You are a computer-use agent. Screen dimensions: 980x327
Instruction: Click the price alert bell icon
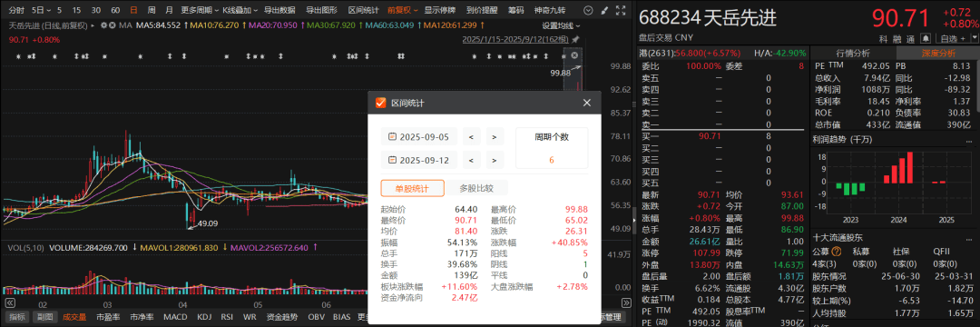click(926, 39)
